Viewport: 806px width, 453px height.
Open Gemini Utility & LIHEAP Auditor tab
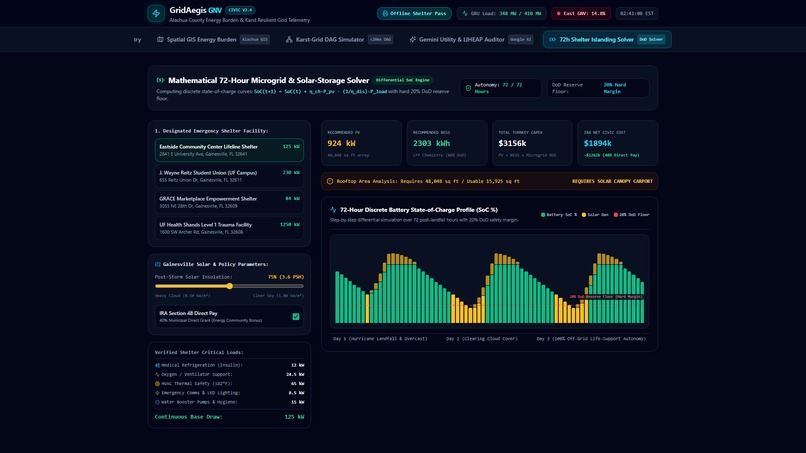pyautogui.click(x=471, y=40)
